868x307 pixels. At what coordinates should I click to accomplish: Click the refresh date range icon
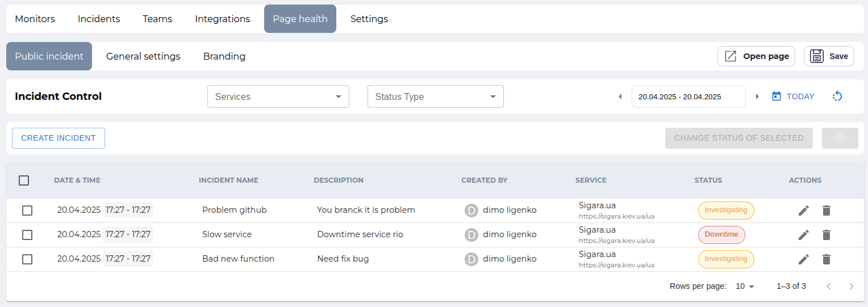pyautogui.click(x=837, y=96)
